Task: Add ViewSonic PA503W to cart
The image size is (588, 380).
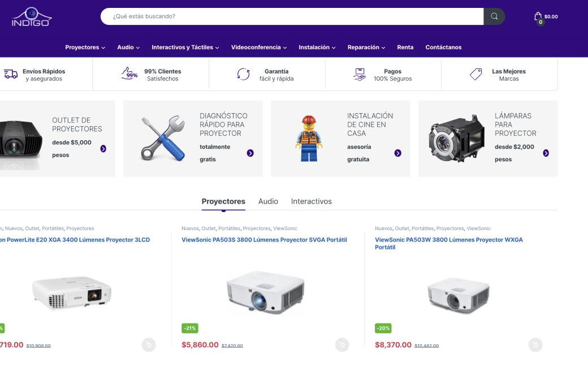Action: coord(535,345)
